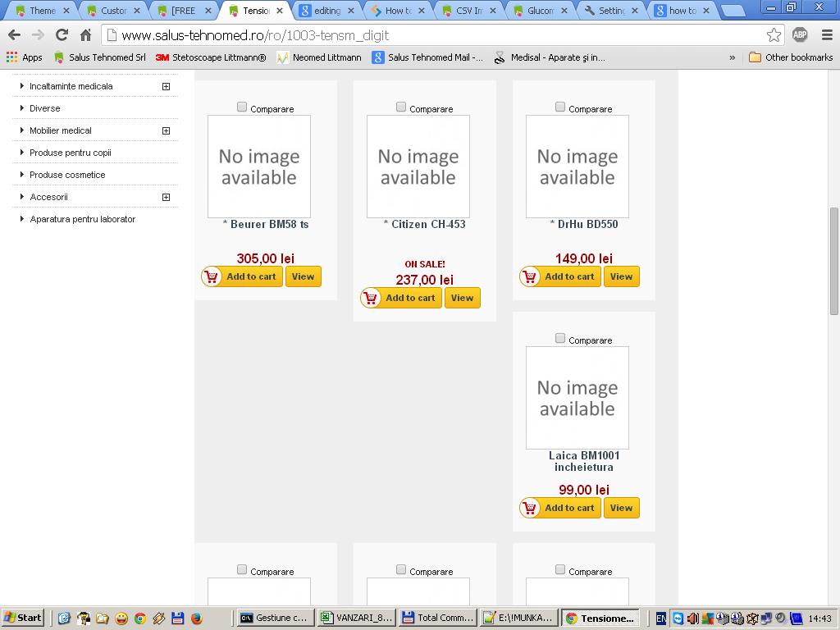Open the Adblock Plus extension icon

(800, 35)
